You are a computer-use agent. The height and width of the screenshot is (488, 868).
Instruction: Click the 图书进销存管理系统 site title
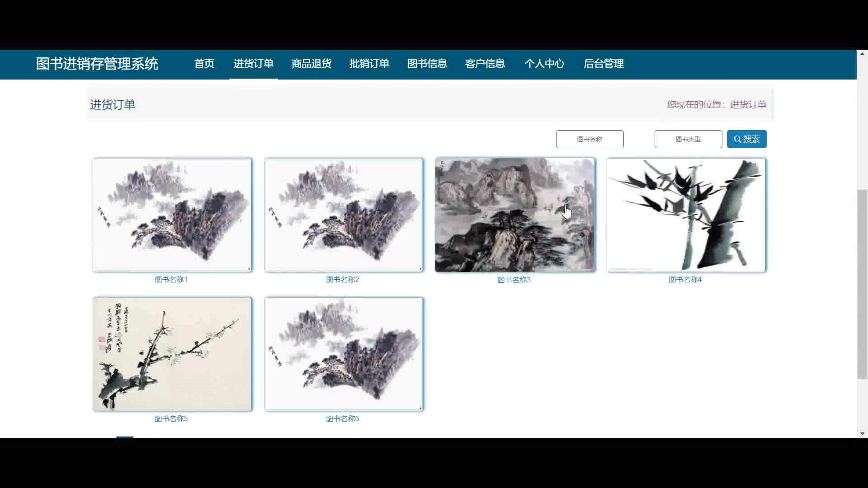97,64
